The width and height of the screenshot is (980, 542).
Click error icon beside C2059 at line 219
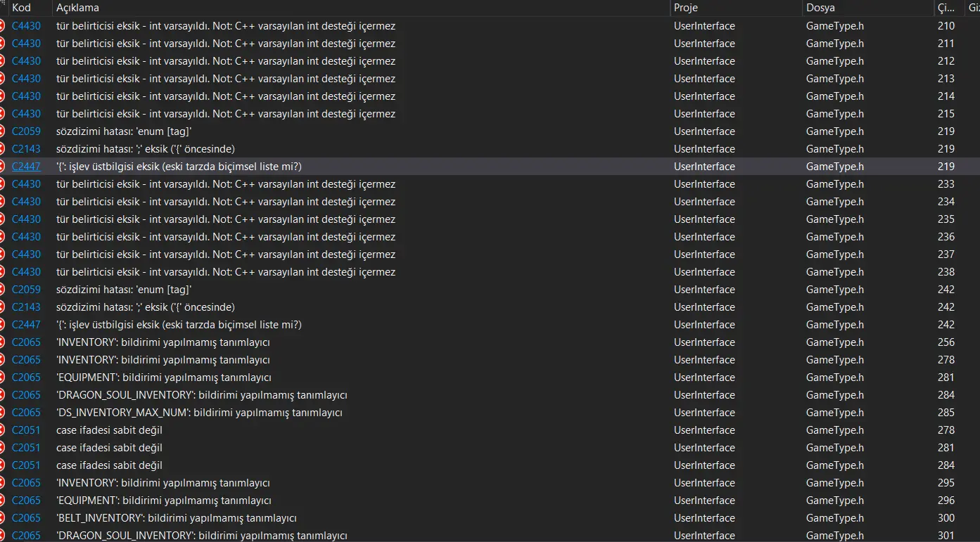[2, 131]
